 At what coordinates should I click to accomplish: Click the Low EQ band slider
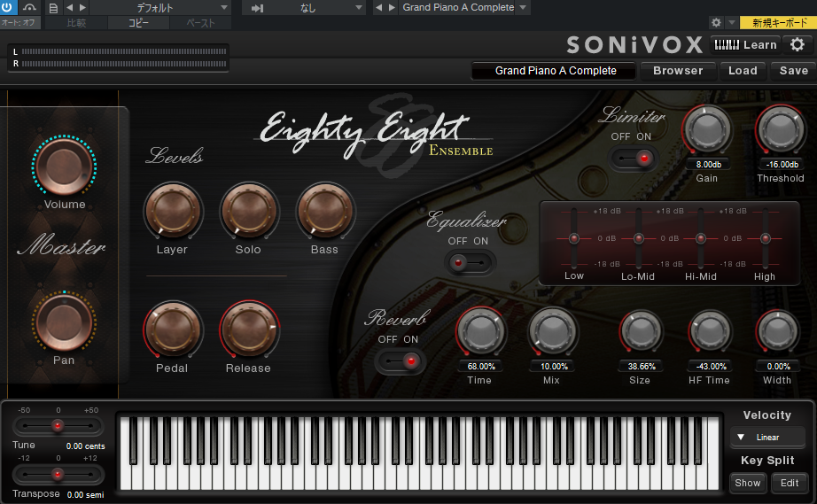point(573,238)
